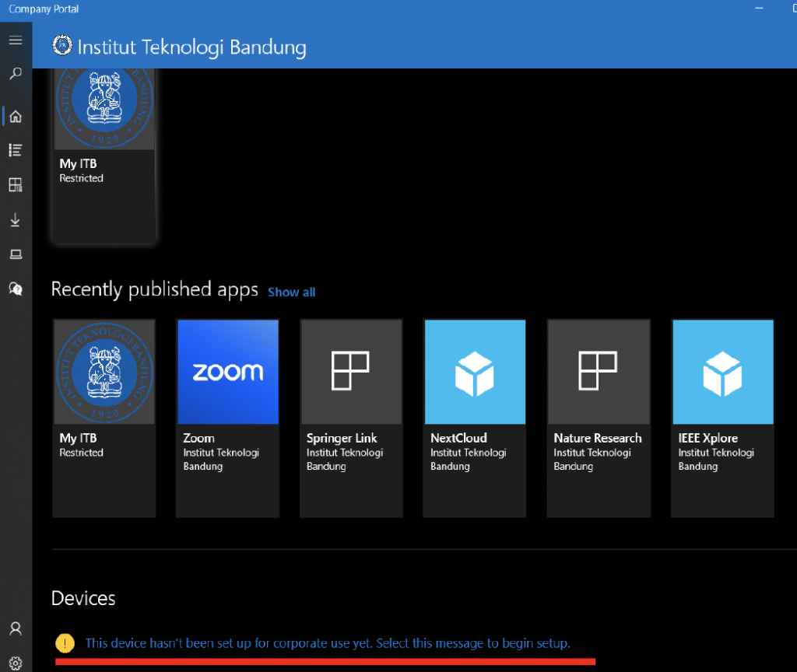
Task: Minimize the Company Portal window
Action: point(759,9)
